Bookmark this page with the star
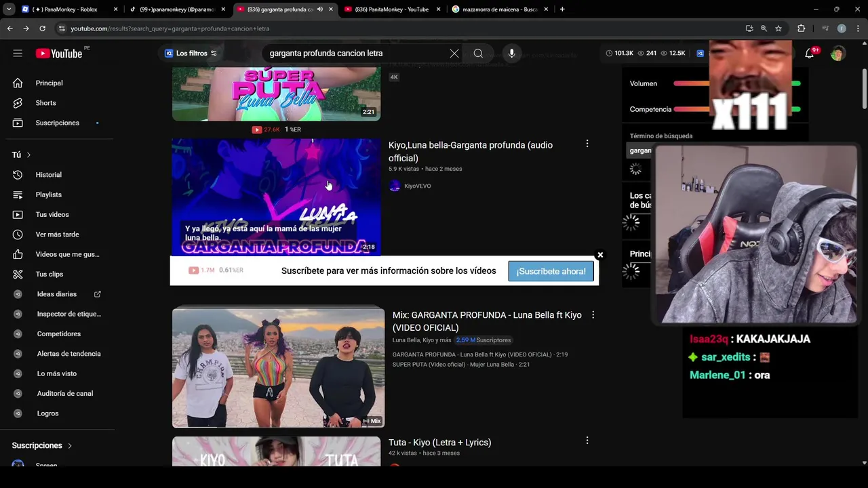 pyautogui.click(x=778, y=28)
